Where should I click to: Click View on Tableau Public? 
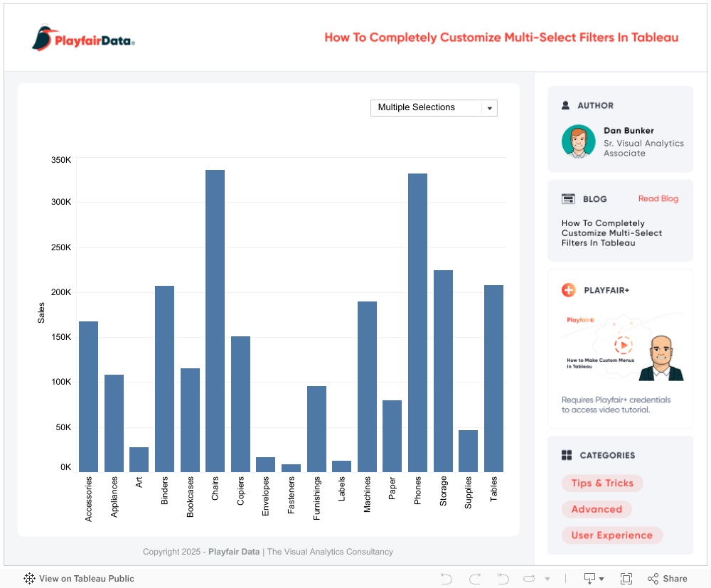click(x=79, y=579)
